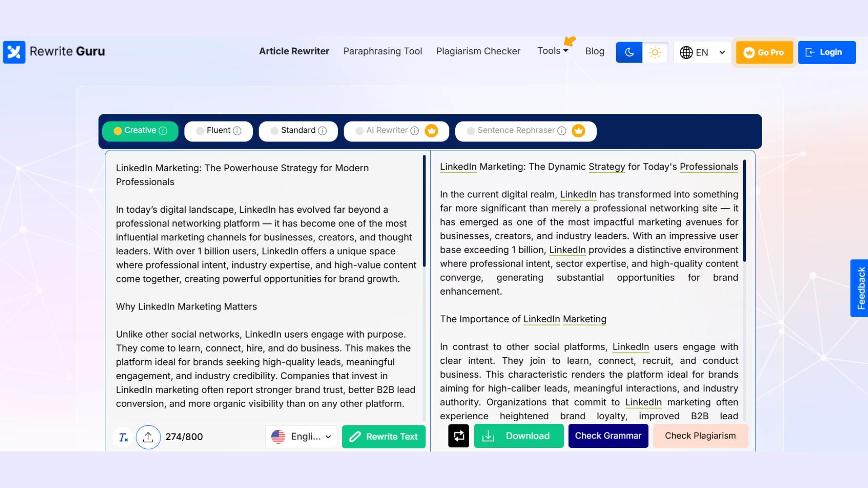
Task: Click the info icon beside Fluent
Action: [237, 131]
